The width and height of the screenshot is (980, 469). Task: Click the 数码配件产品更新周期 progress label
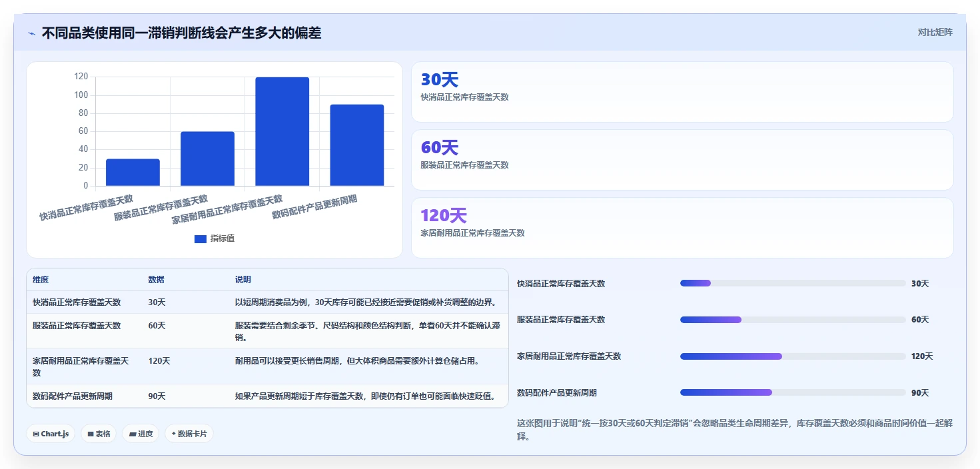coord(557,393)
